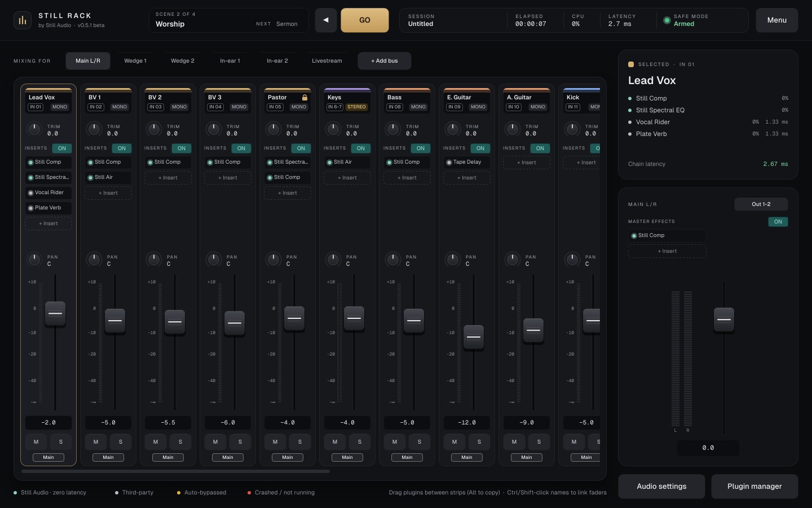
Task: Click the Pastor pan knob
Action: tap(273, 260)
